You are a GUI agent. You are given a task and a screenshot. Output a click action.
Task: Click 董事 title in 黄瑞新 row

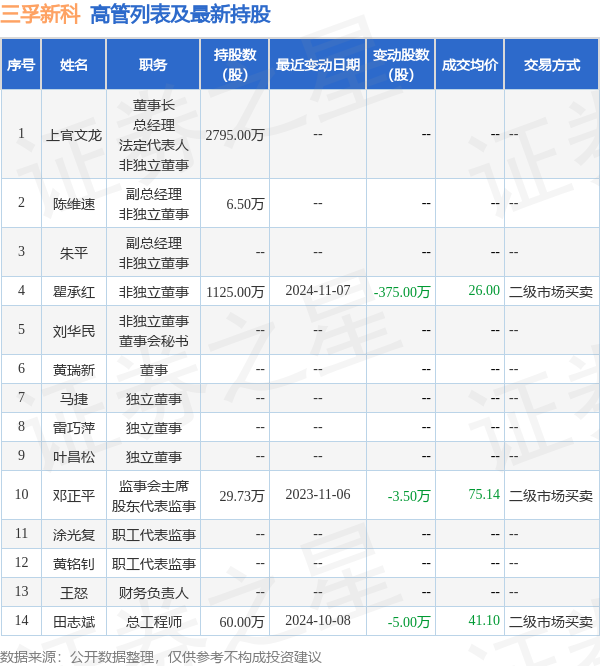pyautogui.click(x=153, y=370)
